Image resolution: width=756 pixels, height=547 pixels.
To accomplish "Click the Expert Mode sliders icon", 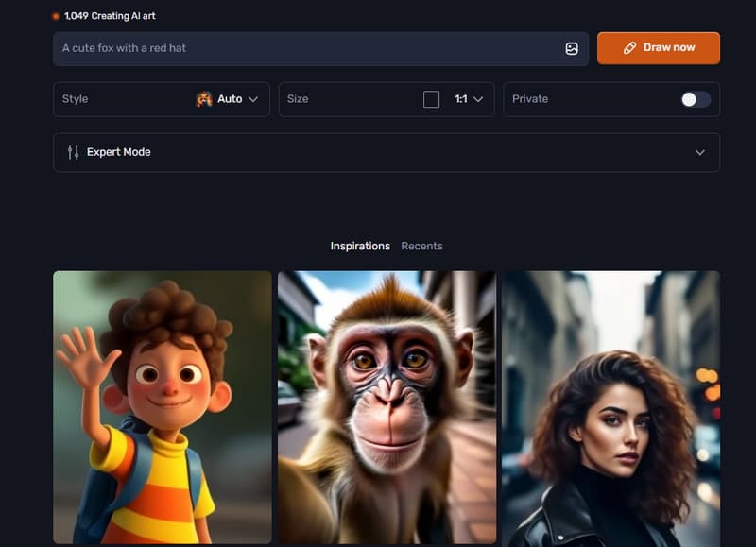I will (x=73, y=152).
